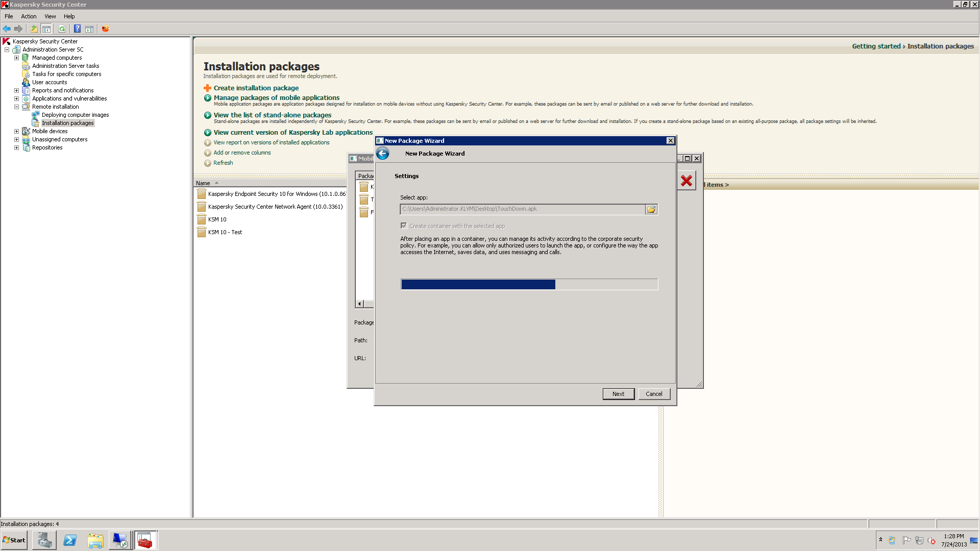This screenshot has width=980, height=551.
Task: Collapse the Administration Server SC node
Action: tap(7, 49)
